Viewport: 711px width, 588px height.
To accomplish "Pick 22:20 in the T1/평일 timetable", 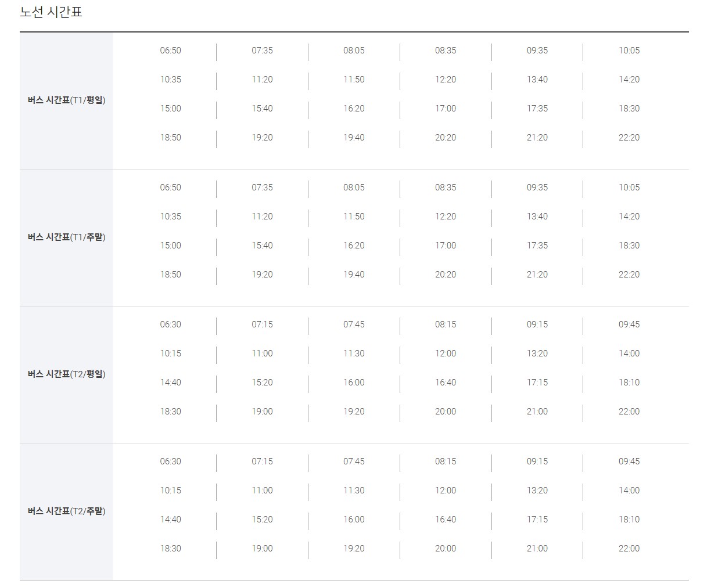I will click(629, 138).
